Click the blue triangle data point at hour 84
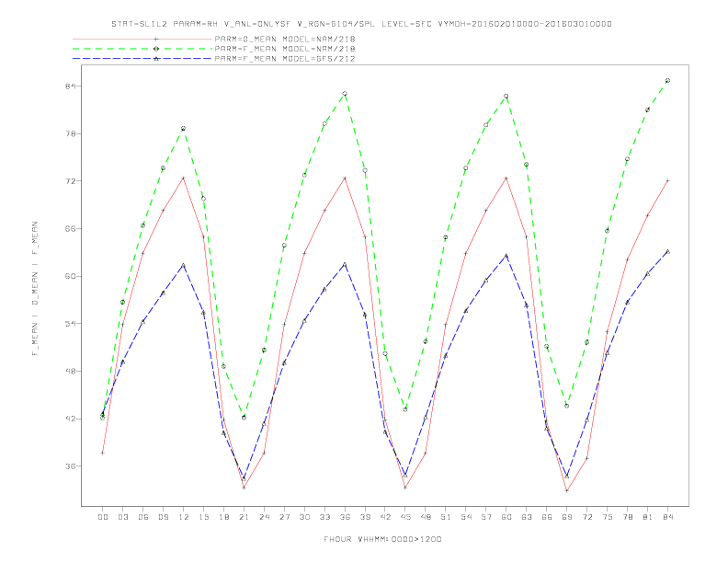The image size is (728, 563). pos(667,252)
